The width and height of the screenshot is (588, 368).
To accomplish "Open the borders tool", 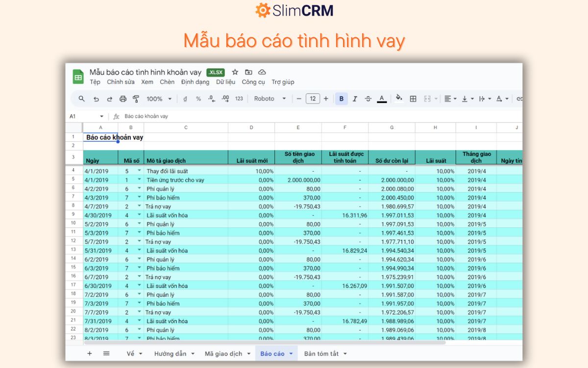I will point(413,98).
